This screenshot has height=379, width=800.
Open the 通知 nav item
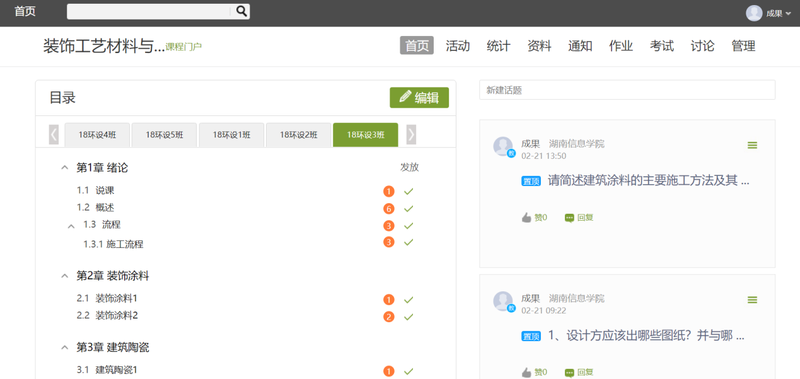580,45
